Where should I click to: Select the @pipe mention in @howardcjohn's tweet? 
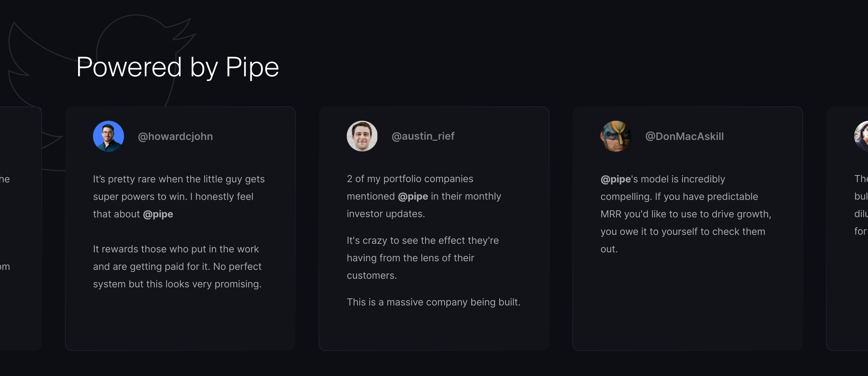[x=158, y=214]
